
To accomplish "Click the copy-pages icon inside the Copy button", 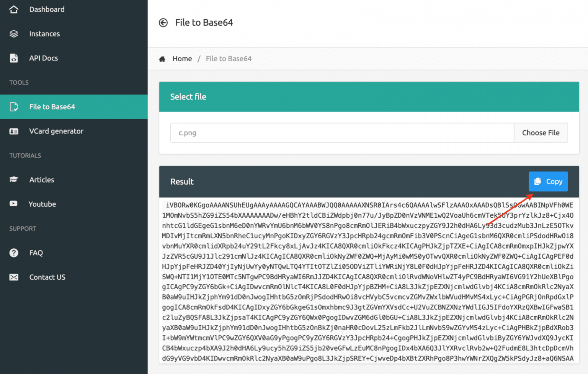I will pos(537,181).
